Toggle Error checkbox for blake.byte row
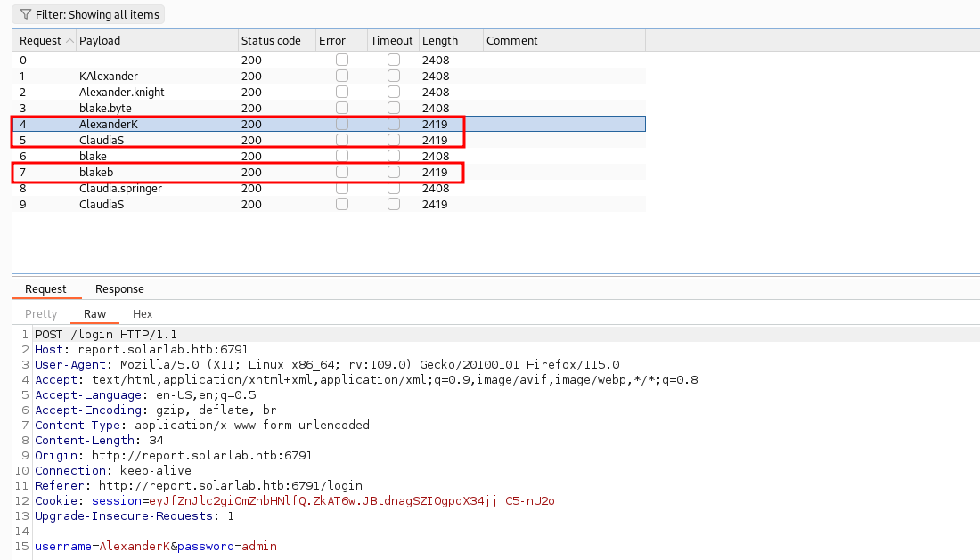The height and width of the screenshot is (560, 980). 342,108
